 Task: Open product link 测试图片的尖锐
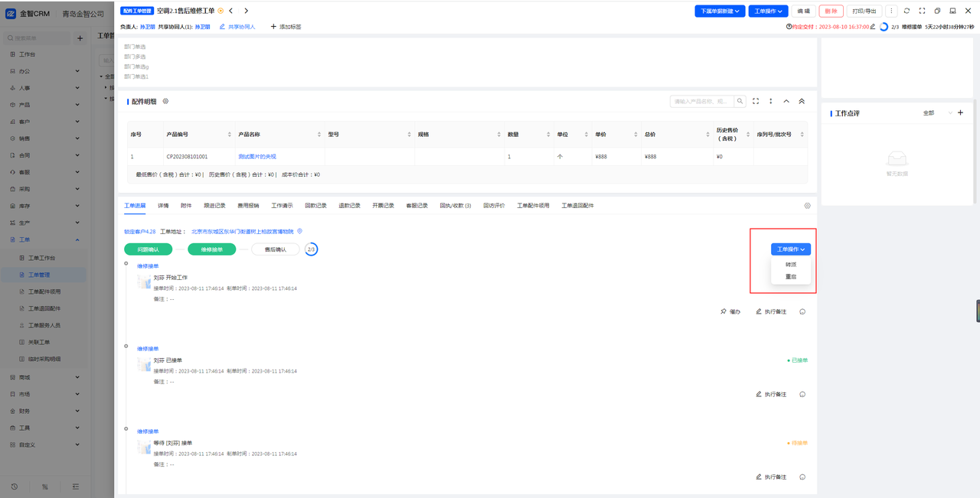(257, 157)
